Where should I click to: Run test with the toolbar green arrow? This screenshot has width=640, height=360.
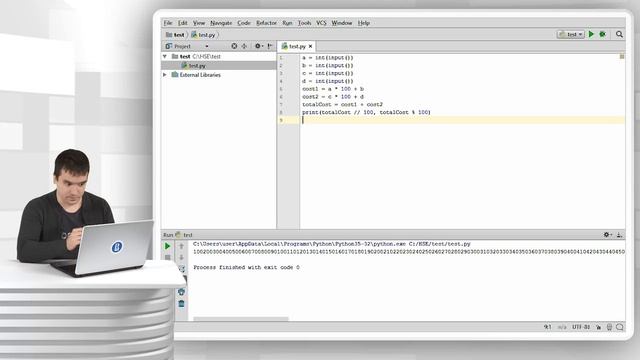pyautogui.click(x=591, y=35)
